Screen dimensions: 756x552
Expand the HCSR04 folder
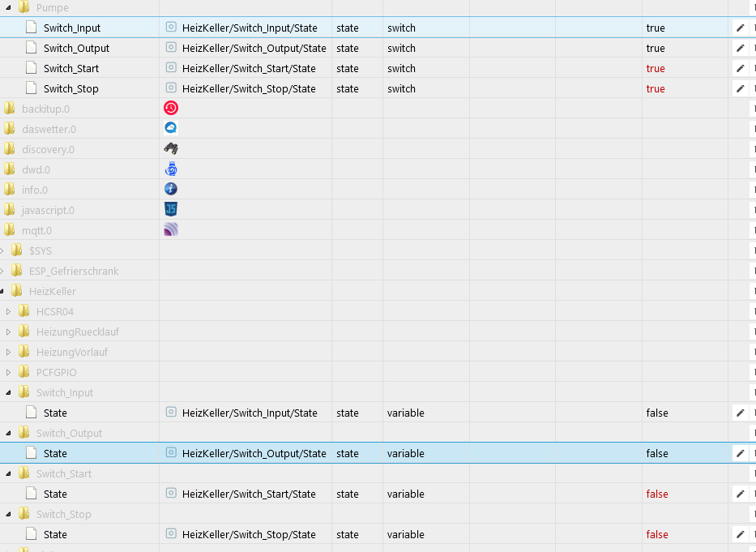click(x=8, y=312)
